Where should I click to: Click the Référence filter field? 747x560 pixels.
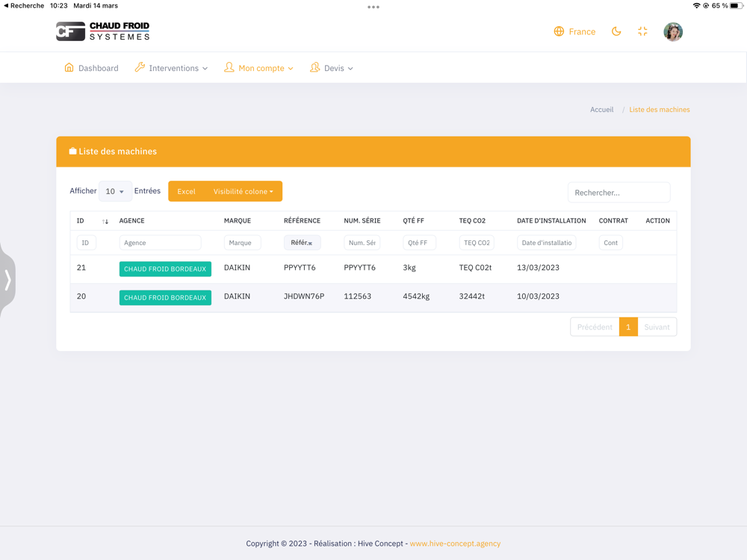pyautogui.click(x=302, y=243)
